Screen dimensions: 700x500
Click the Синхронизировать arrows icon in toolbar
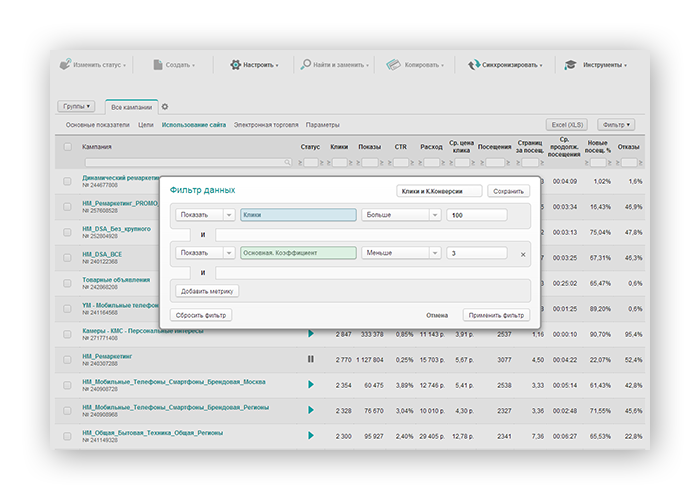[x=473, y=65]
